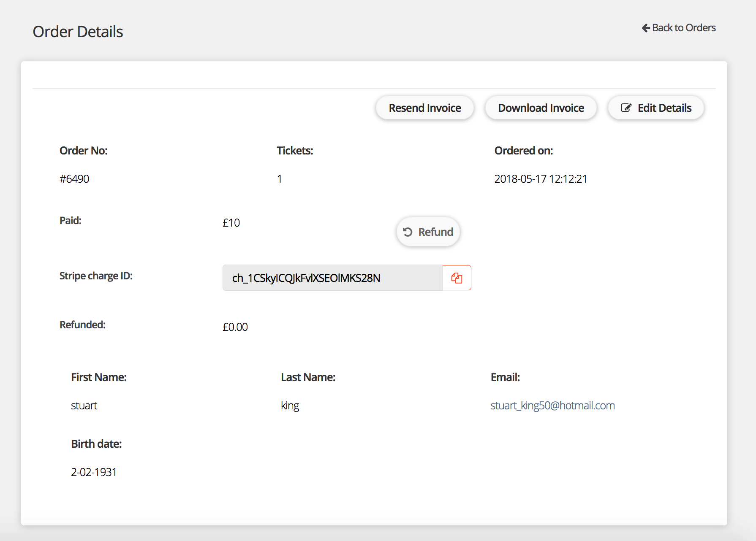Viewport: 756px width, 541px height.
Task: Click the last name value king
Action: tap(290, 406)
